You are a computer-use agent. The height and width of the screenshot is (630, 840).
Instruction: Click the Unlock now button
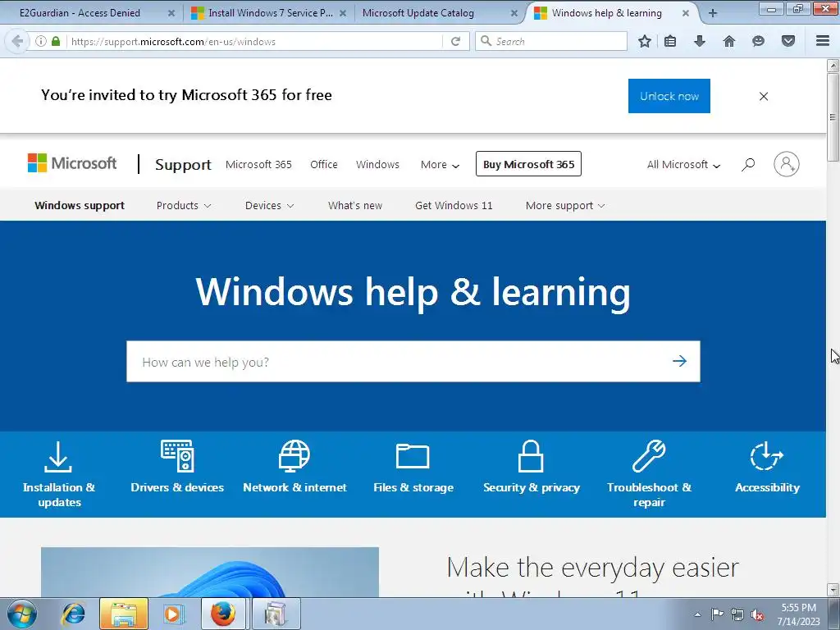pyautogui.click(x=669, y=96)
